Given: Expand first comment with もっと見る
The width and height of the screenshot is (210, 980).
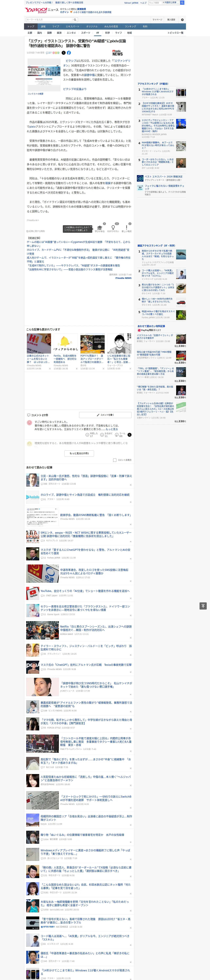Looking at the screenshot, I should (x=112, y=429).
